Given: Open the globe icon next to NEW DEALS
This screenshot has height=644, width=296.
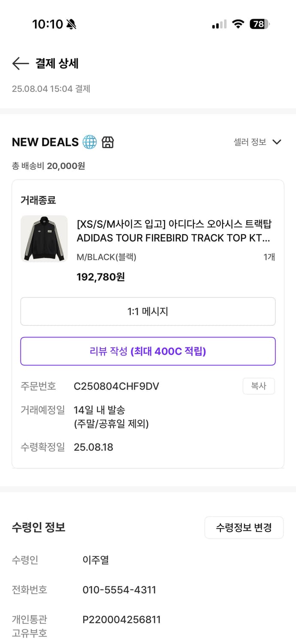Looking at the screenshot, I should point(88,142).
